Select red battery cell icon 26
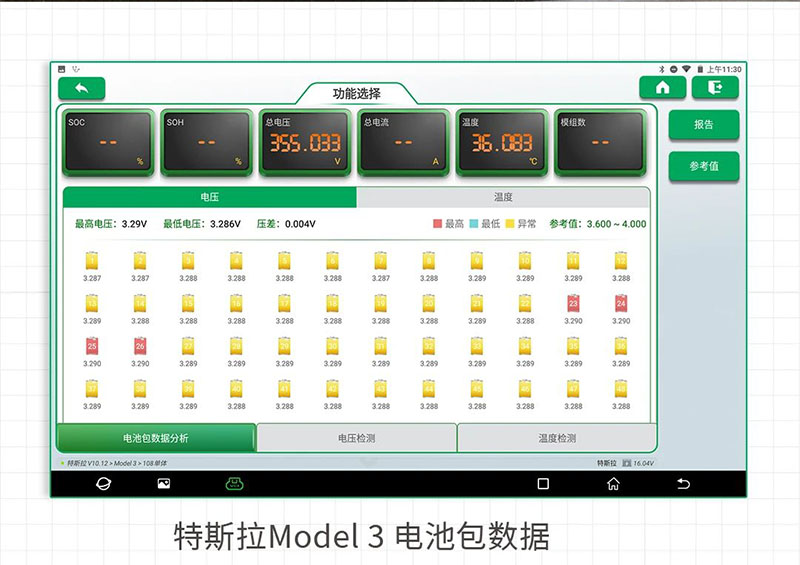 tap(140, 347)
